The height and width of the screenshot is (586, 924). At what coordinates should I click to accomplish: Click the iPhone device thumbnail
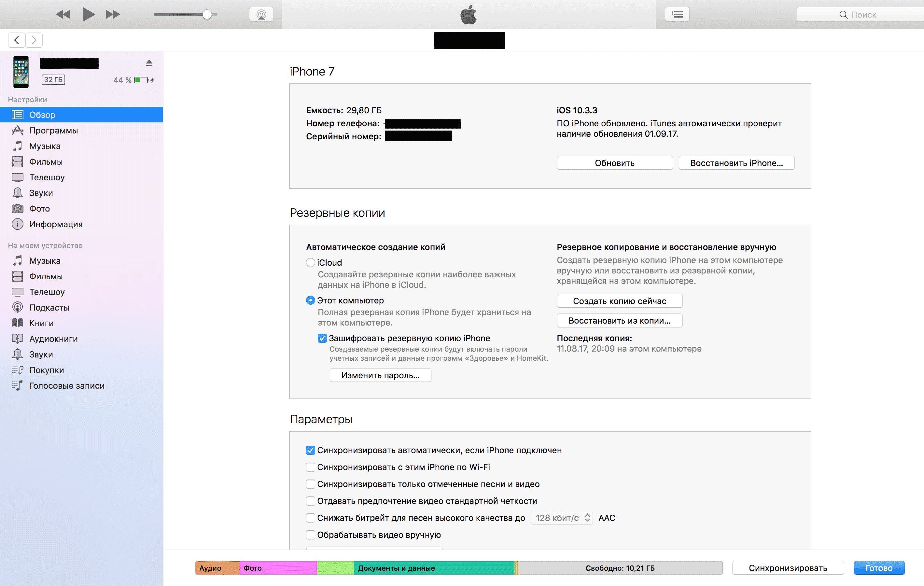click(21, 72)
